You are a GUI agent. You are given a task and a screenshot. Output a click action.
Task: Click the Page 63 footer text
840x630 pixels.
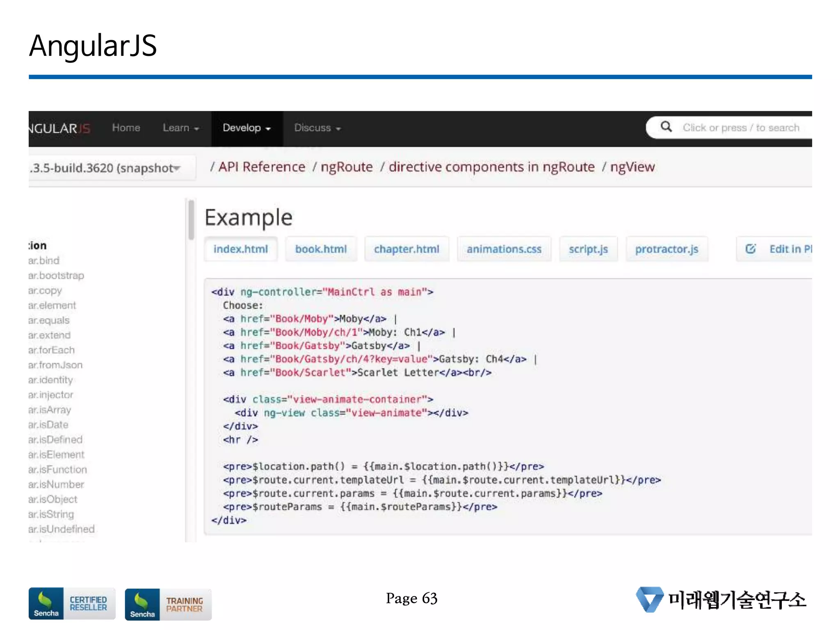click(411, 598)
